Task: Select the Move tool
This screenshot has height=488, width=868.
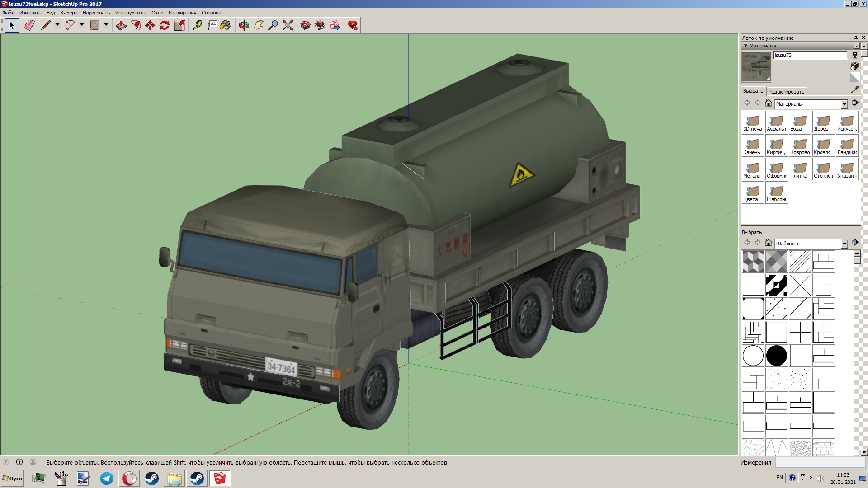Action: coord(150,25)
